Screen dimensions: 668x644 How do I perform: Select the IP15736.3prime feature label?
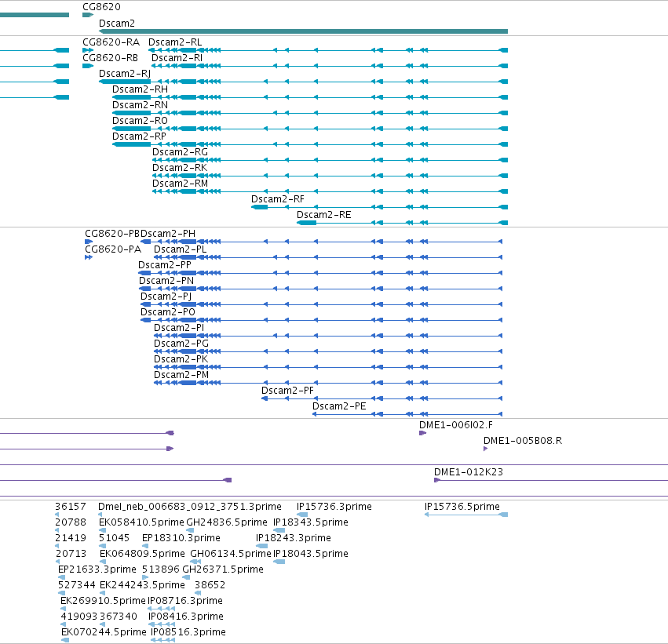coord(334,508)
